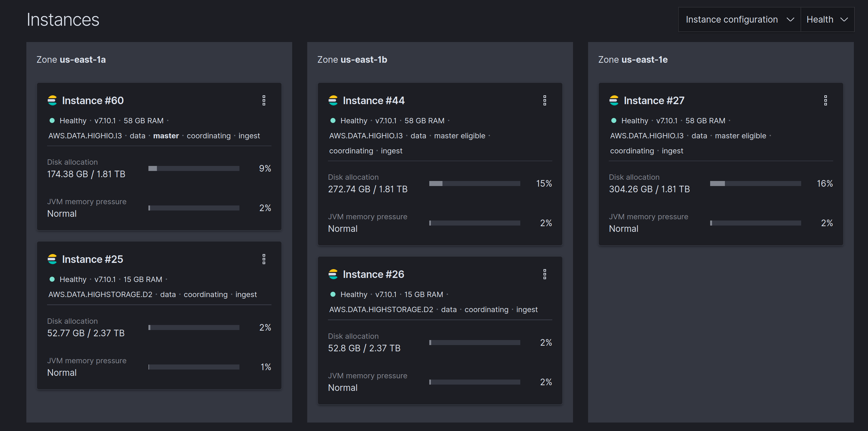Expand the Instance configuration filter dropdown
Screen dimensions: 868x431
pos(739,19)
